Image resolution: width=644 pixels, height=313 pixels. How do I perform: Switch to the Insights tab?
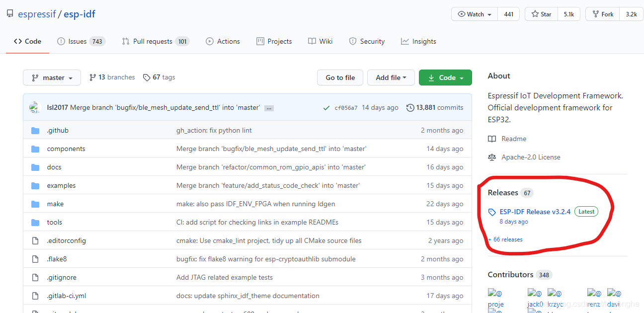418,41
